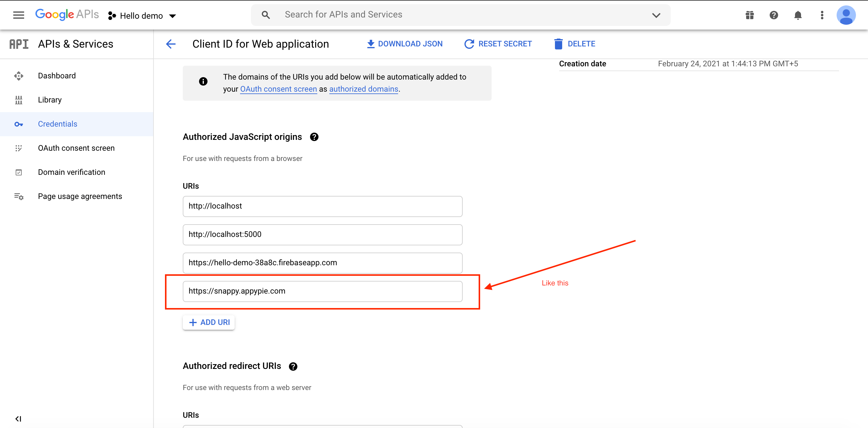Expand the search bar dropdown chevron
Image resolution: width=868 pixels, height=428 pixels.
[656, 15]
